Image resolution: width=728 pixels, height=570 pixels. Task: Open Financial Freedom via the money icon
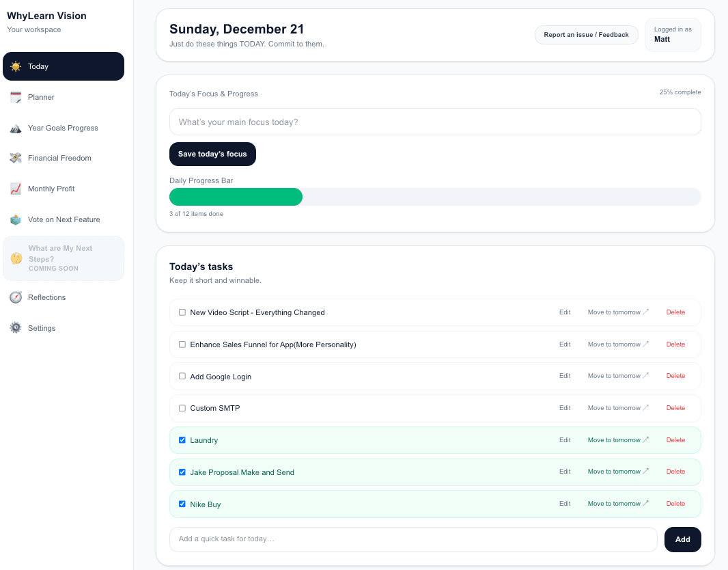click(15, 158)
